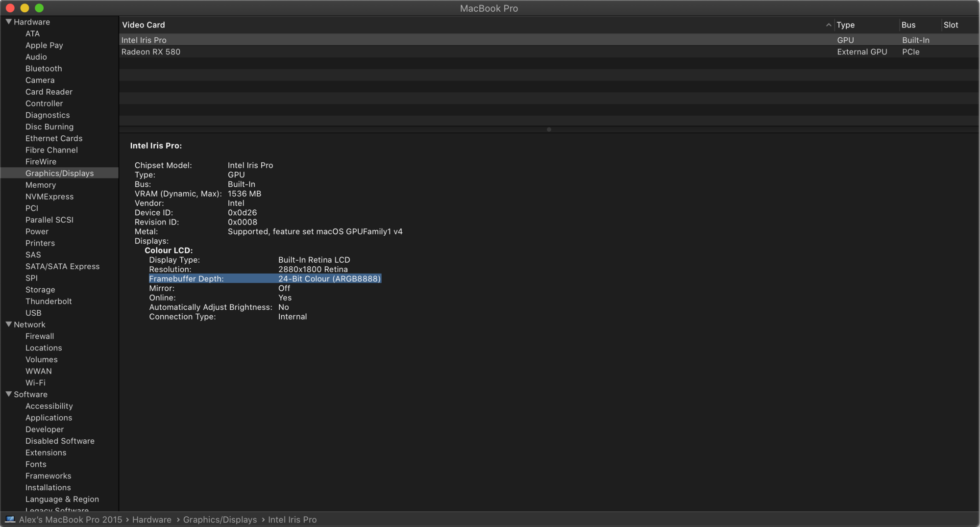
Task: Select Audio under Hardware
Action: click(36, 57)
